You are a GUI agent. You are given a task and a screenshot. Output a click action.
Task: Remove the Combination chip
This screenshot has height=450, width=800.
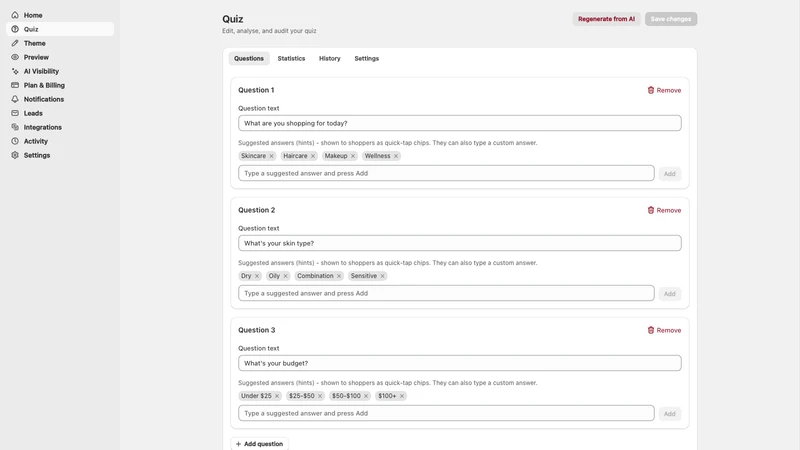tap(339, 276)
